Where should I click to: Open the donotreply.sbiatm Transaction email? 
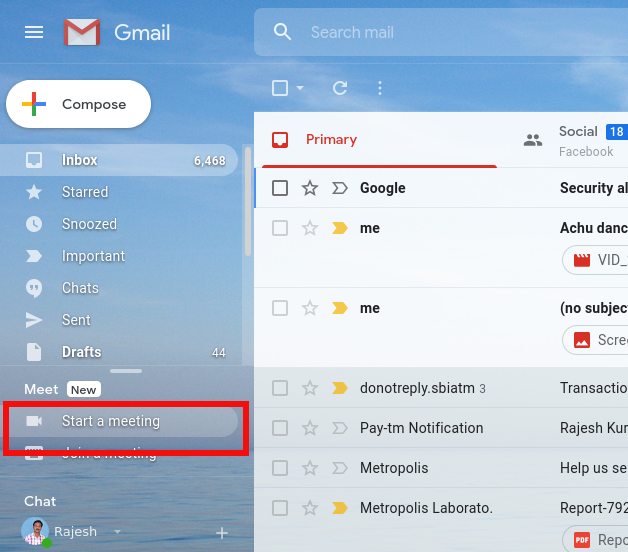coord(441,388)
